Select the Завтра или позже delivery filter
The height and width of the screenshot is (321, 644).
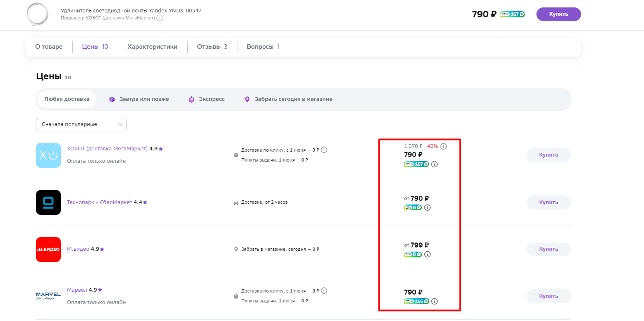(x=139, y=99)
